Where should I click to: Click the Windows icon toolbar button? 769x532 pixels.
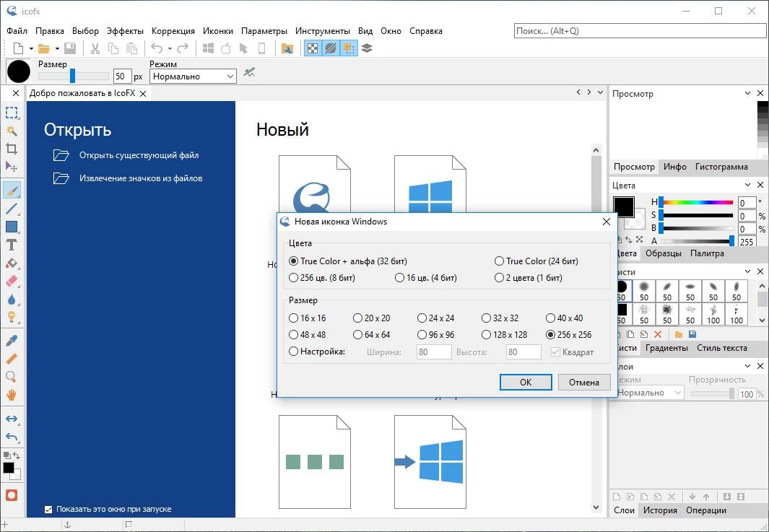(208, 48)
